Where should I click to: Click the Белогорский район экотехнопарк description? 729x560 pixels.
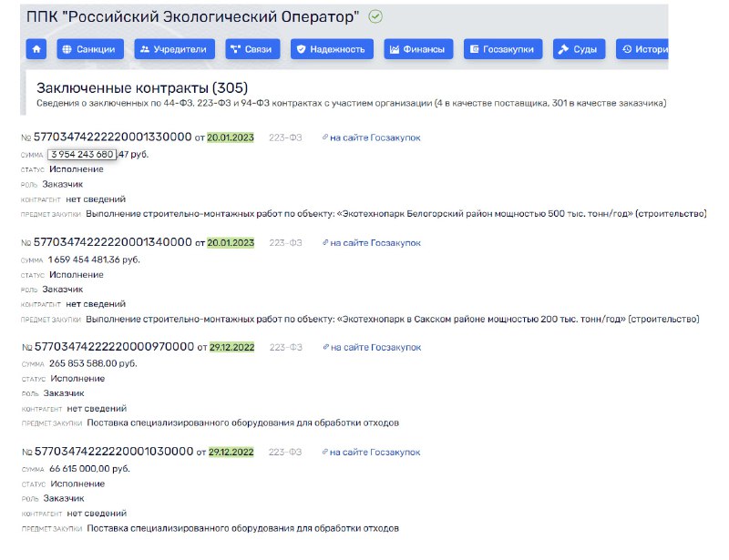tap(396, 214)
